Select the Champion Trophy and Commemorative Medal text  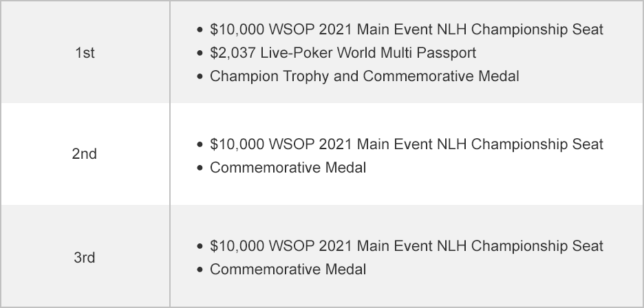point(364,76)
